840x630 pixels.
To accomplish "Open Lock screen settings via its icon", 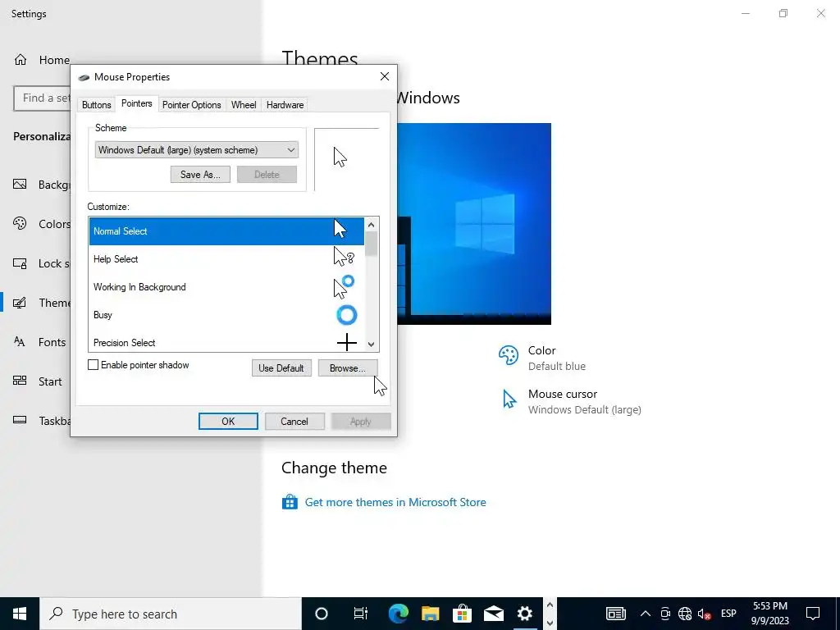I will [x=20, y=263].
